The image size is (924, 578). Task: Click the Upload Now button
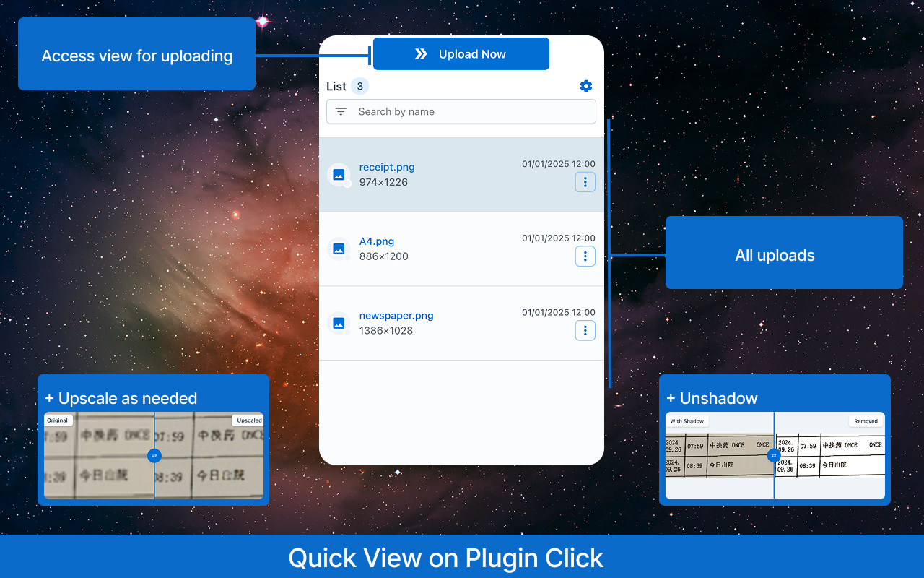[x=461, y=54]
